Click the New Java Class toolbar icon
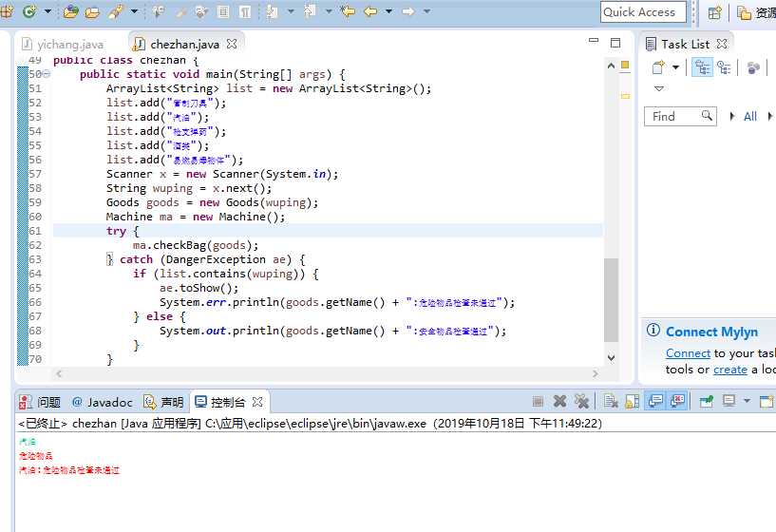This screenshot has height=532, width=776. click(x=29, y=10)
